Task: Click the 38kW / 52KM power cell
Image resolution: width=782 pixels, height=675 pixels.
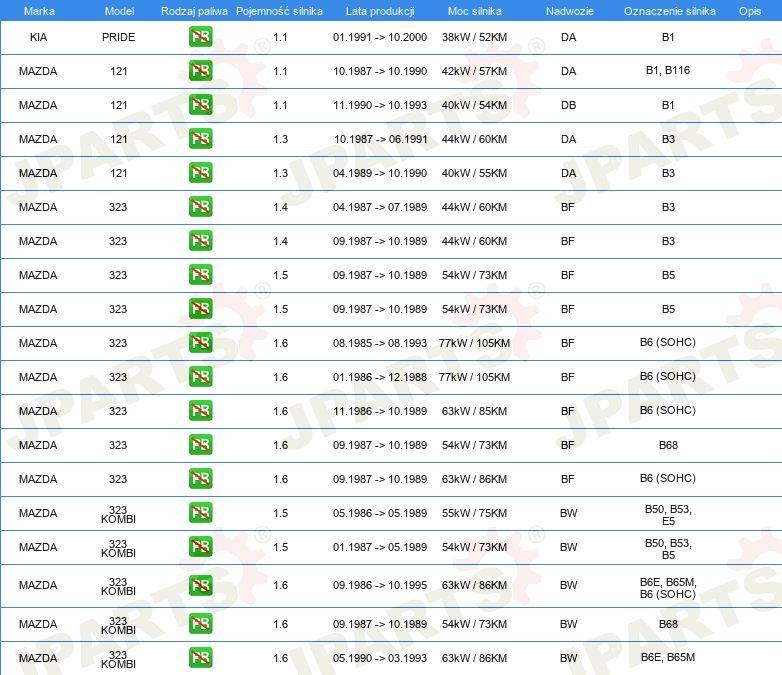Action: coord(474,37)
